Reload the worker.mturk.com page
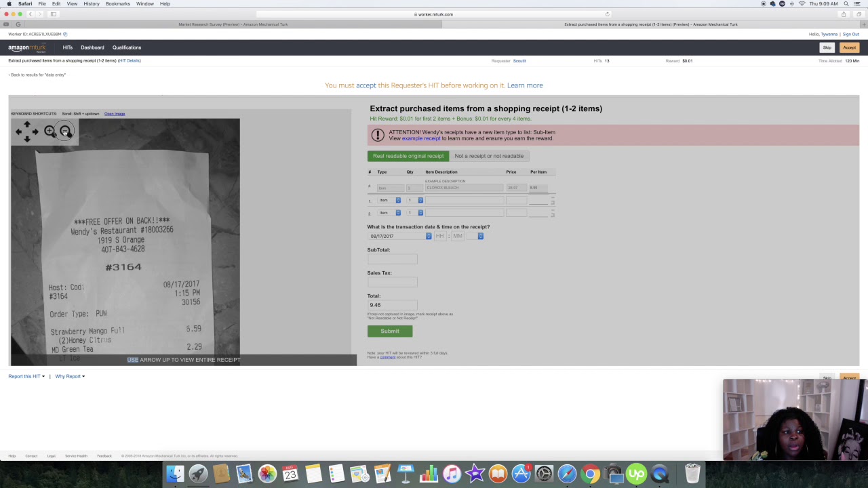Image resolution: width=868 pixels, height=488 pixels. coord(607,14)
